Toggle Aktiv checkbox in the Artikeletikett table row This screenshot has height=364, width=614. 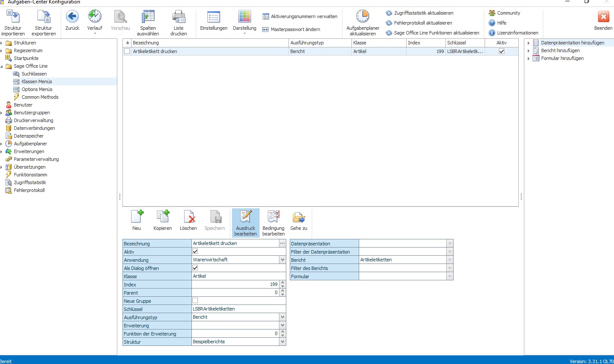501,51
